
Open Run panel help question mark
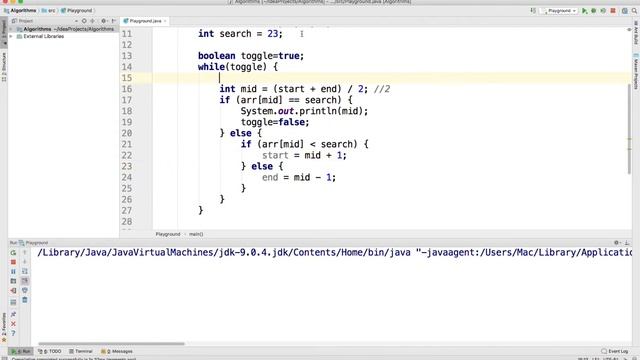pos(13,333)
